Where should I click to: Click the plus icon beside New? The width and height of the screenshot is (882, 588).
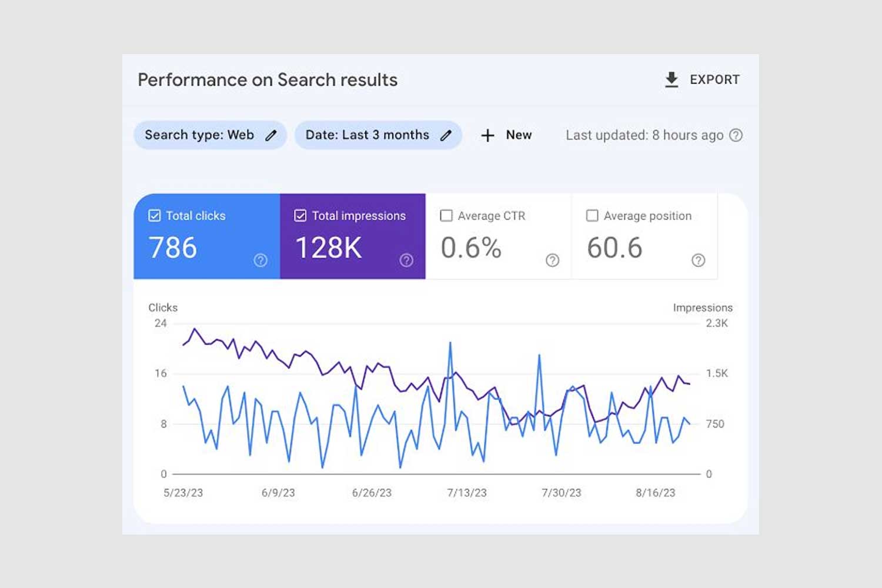coord(487,135)
